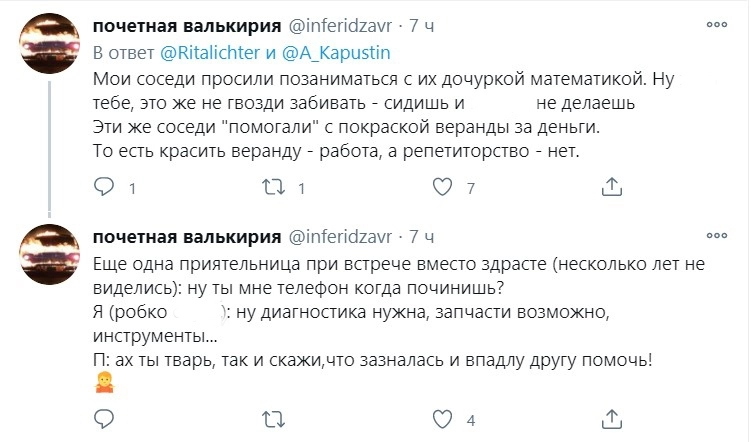Reply to the tweet about neighbors' math tutoring
The width and height of the screenshot is (751, 442).
(x=105, y=187)
